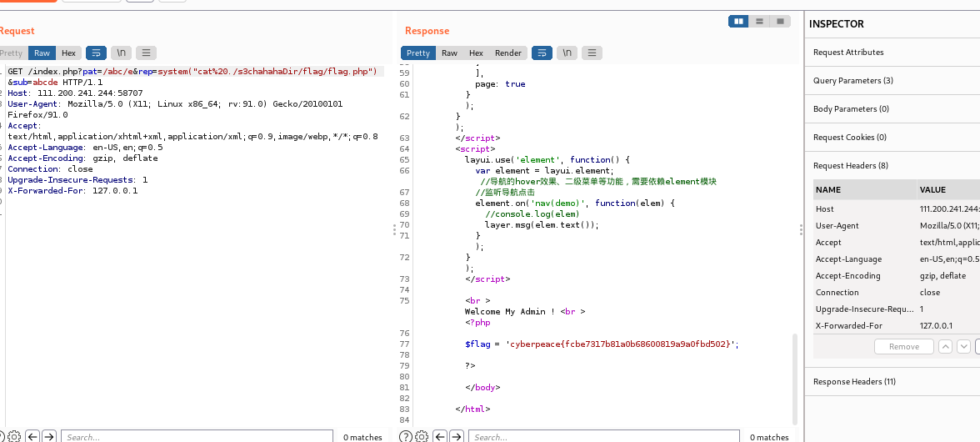This screenshot has height=442, width=980.
Task: Open search settings gear in Request panel
Action: (x=14, y=436)
